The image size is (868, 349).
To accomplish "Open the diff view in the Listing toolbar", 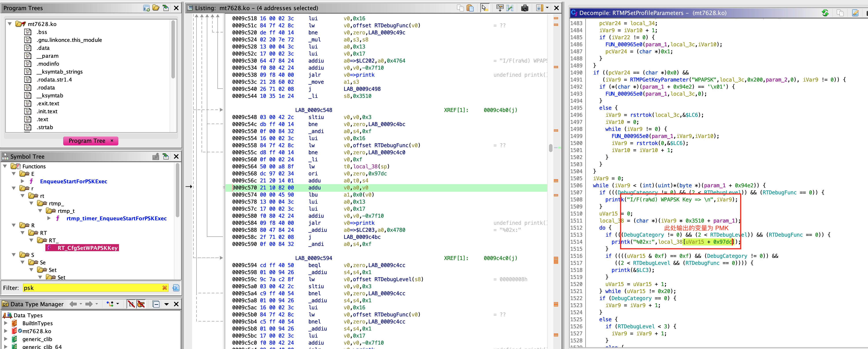I will click(510, 8).
